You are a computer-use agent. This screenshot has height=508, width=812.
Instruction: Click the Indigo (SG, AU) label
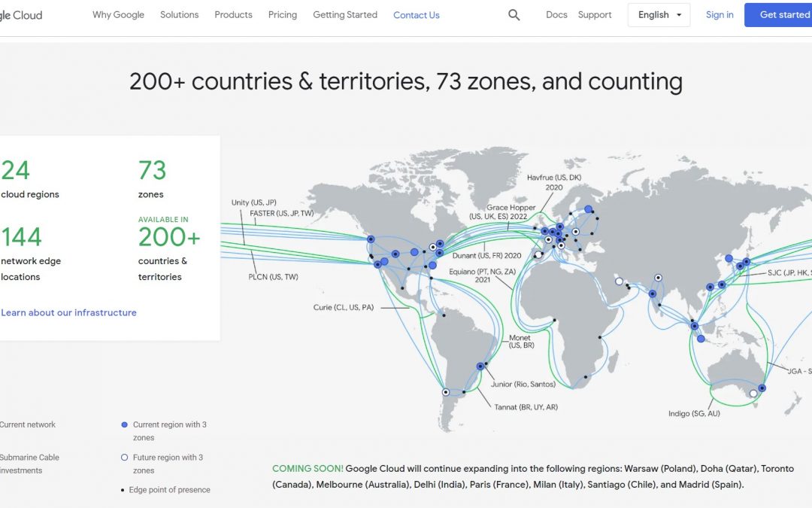point(694,414)
